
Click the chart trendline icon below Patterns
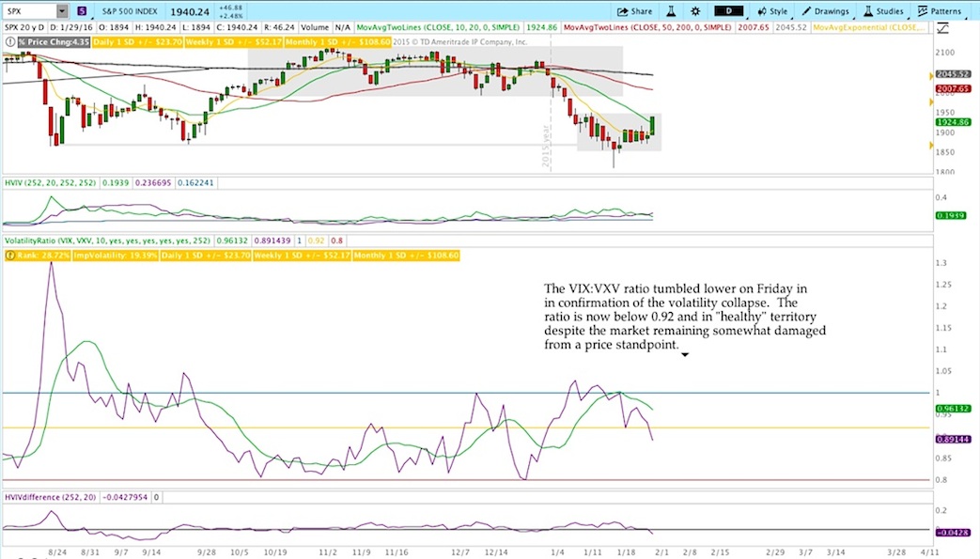point(942,28)
